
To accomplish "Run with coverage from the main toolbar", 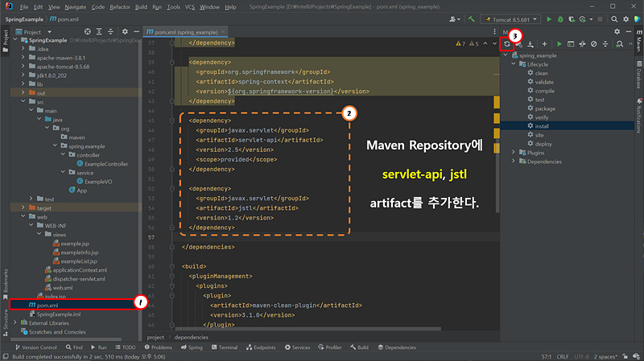I will click(572, 19).
